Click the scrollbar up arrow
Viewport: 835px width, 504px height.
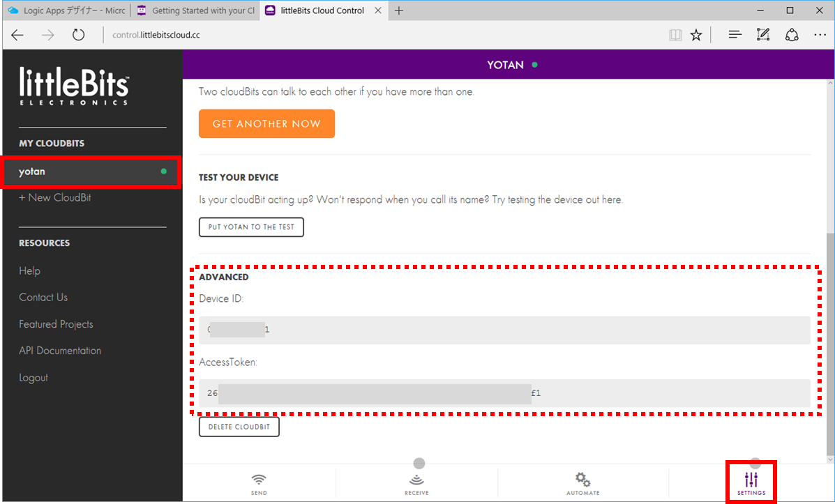coord(830,84)
